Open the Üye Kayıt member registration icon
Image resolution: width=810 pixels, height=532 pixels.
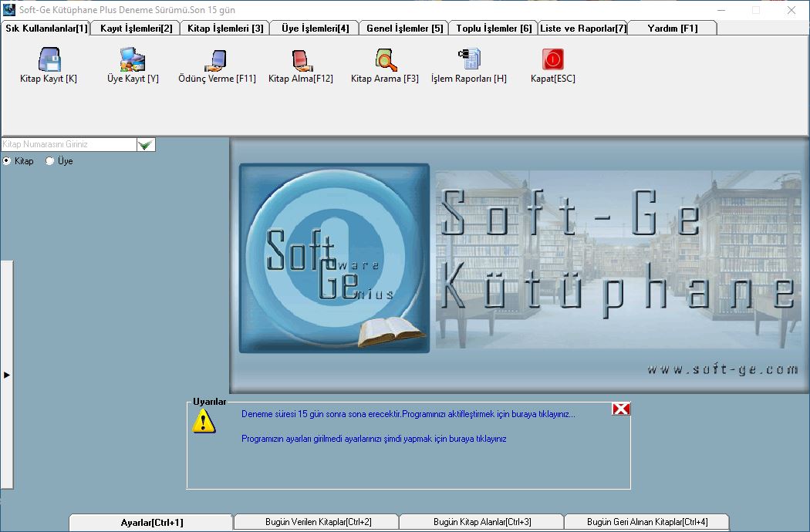pyautogui.click(x=133, y=59)
